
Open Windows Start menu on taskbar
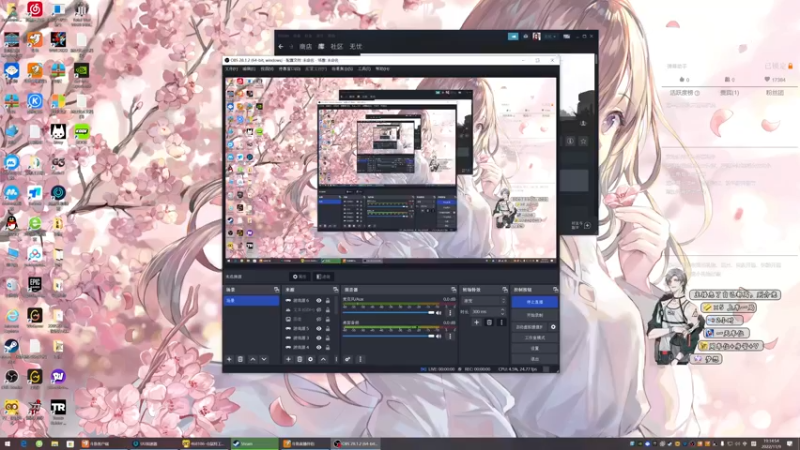(7, 444)
